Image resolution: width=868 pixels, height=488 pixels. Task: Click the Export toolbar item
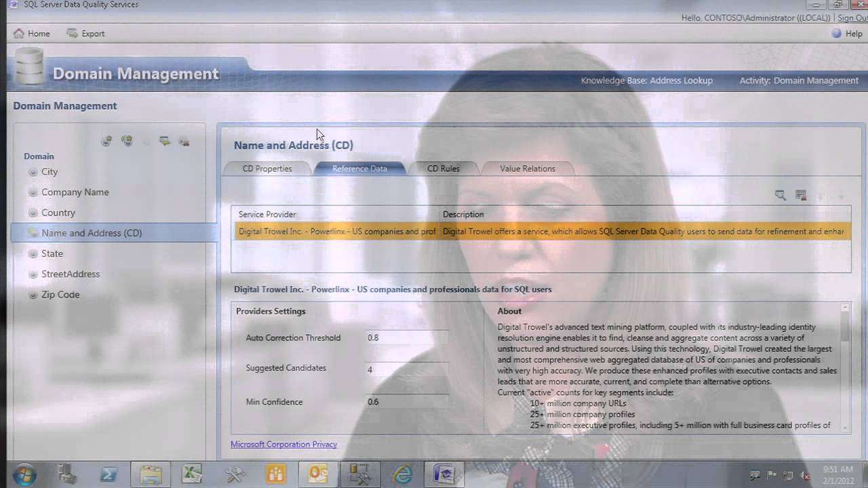point(85,33)
